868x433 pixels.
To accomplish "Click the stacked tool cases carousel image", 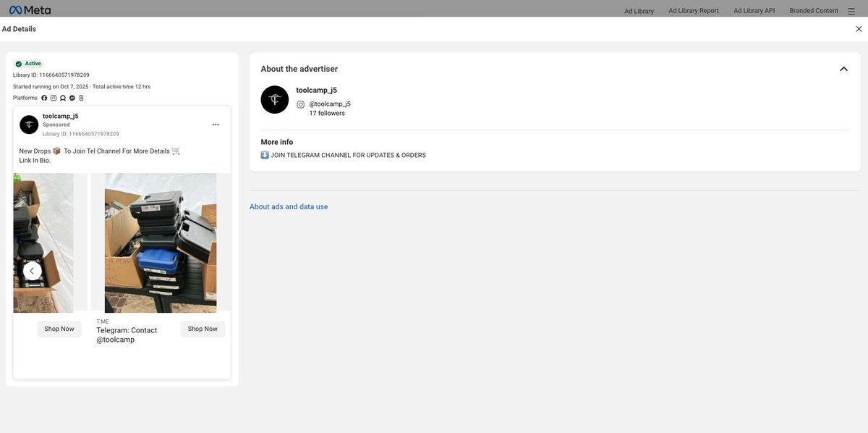I will [161, 243].
